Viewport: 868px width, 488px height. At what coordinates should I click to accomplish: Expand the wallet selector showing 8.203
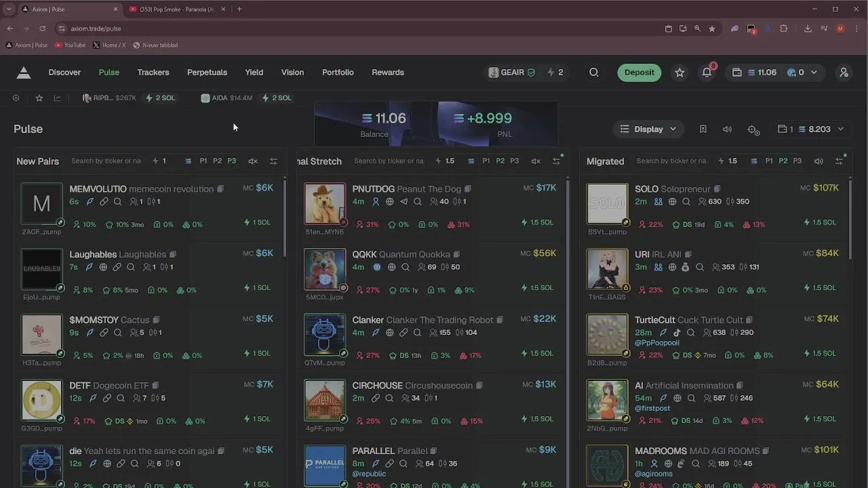click(x=810, y=129)
